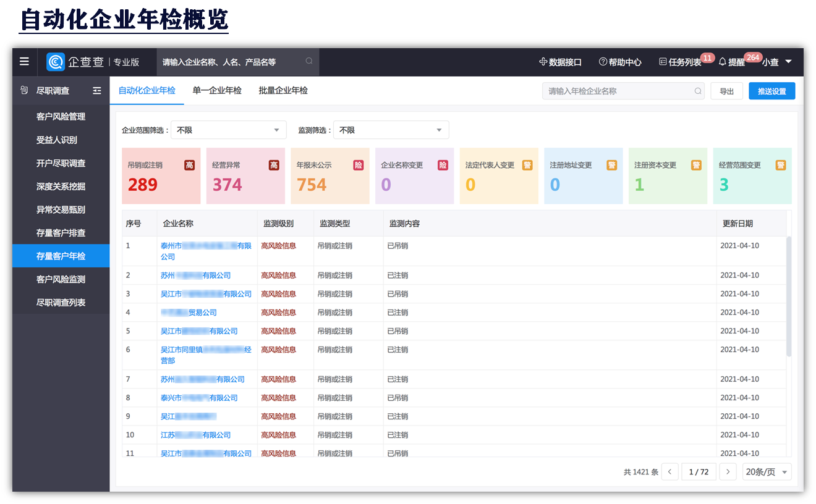
Task: Open company link in row 2 苏州
Action: pyautogui.click(x=195, y=275)
